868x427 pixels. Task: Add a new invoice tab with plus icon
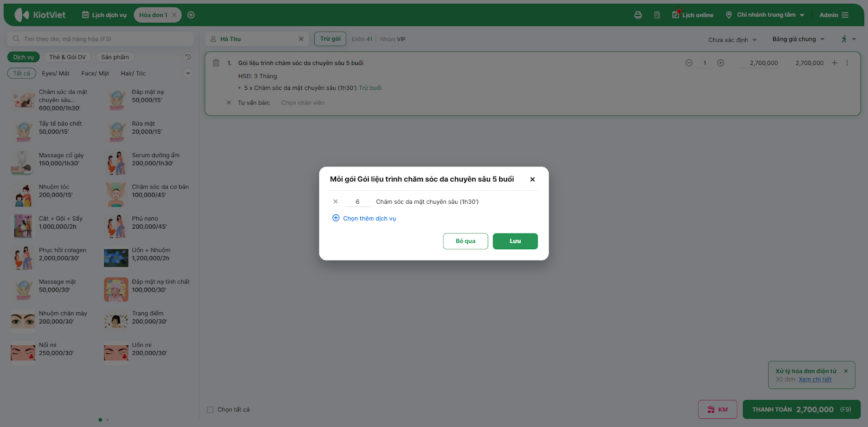[191, 15]
